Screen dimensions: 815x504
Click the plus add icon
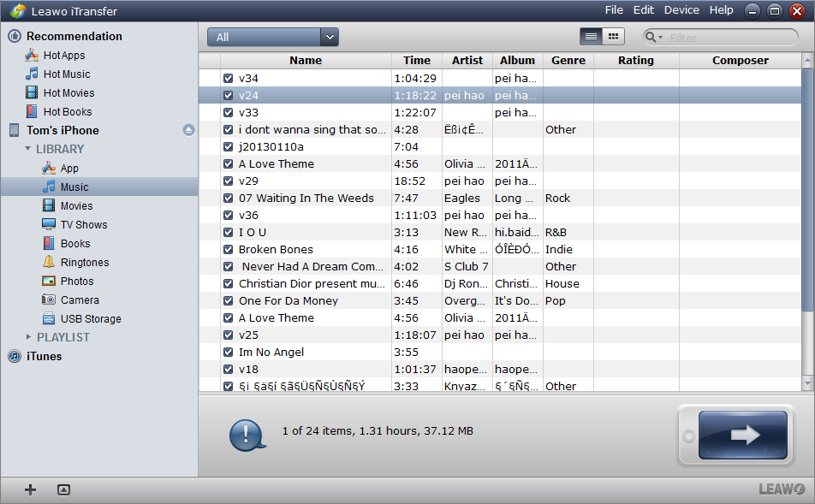pyautogui.click(x=30, y=489)
